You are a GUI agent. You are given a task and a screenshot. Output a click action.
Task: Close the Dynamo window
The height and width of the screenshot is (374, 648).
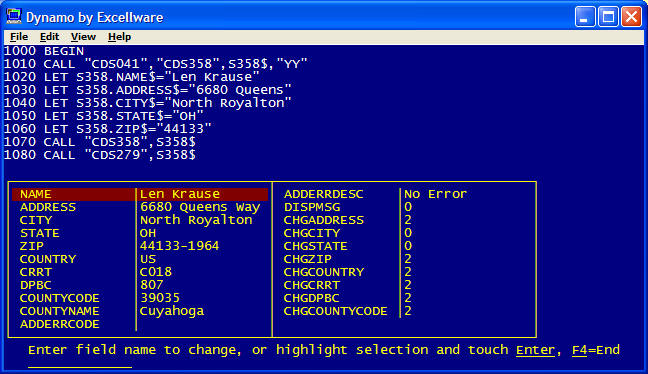631,17
